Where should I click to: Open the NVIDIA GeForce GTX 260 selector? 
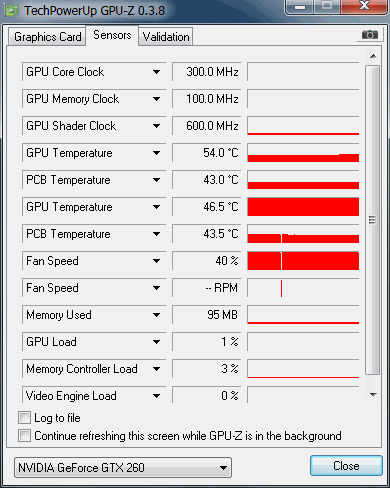(x=123, y=467)
